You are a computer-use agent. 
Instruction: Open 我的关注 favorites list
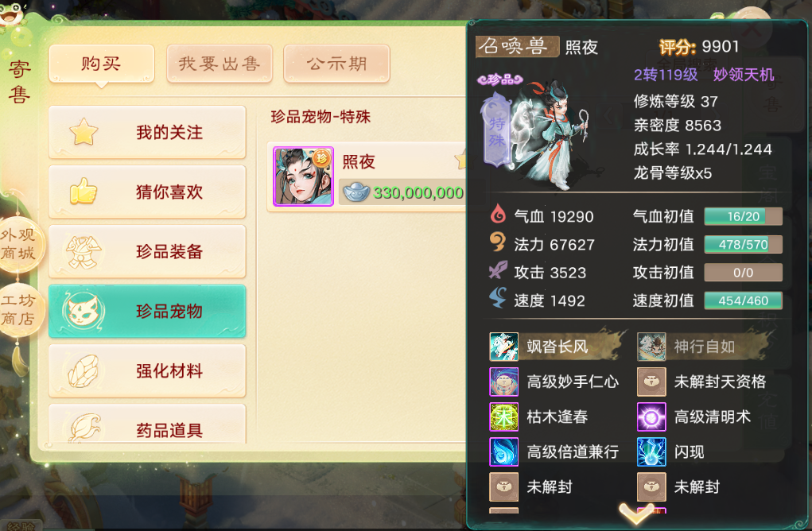(147, 132)
